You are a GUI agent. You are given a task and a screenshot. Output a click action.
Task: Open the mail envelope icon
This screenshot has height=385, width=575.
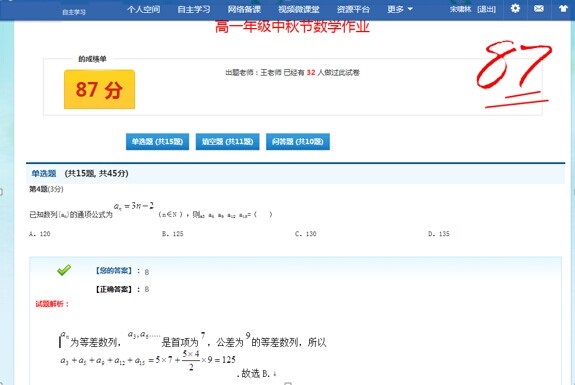(539, 8)
